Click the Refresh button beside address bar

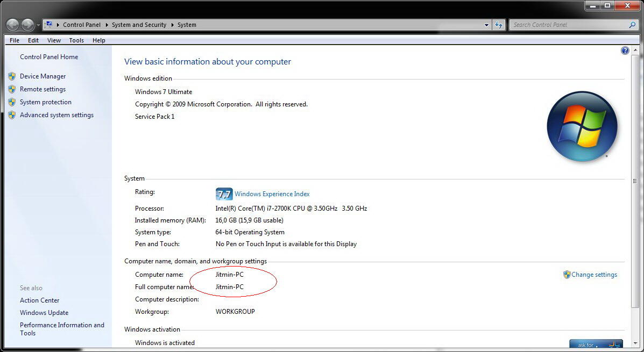pyautogui.click(x=499, y=25)
